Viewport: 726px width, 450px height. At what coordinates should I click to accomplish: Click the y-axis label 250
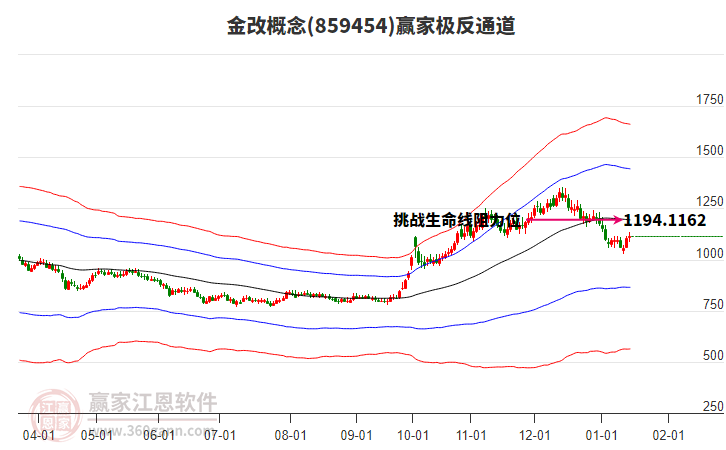713,406
